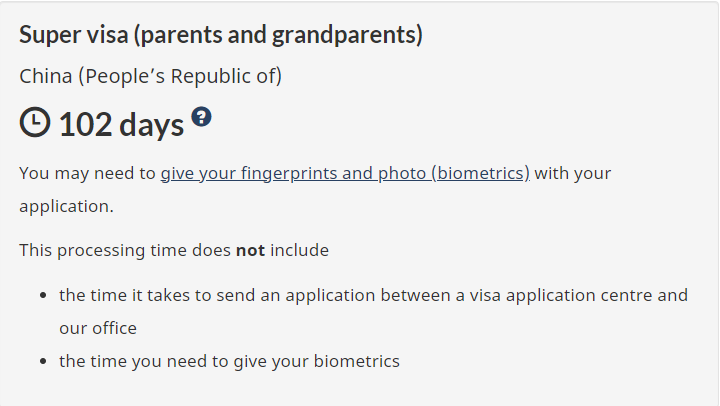Click "the time you need to give your biometrics"
Screen dimensions: 720x406
(229, 361)
